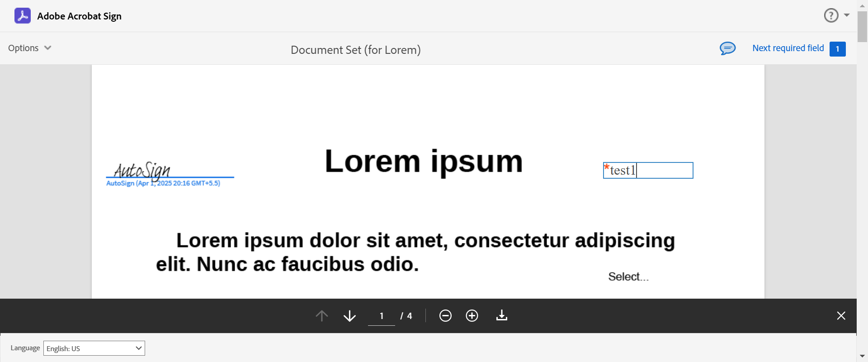Close the bottom navigation toolbar
The height and width of the screenshot is (362, 868).
[x=841, y=316]
